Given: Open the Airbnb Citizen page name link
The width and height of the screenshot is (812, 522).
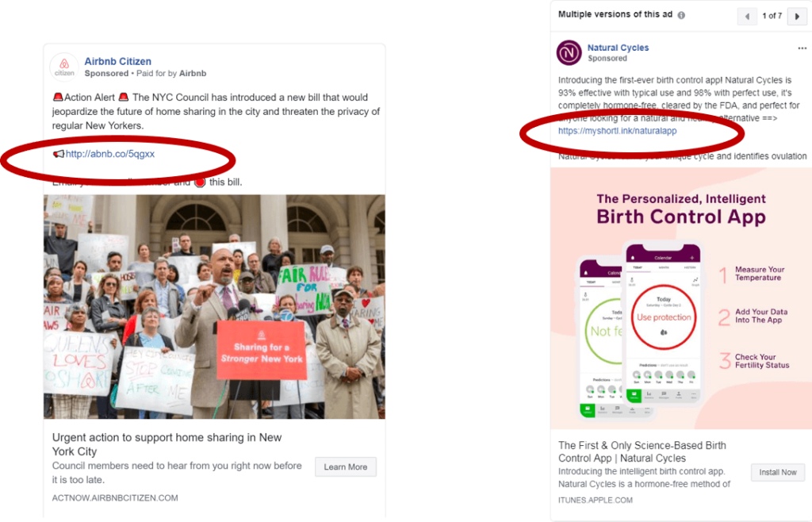Looking at the screenshot, I should 117,61.
